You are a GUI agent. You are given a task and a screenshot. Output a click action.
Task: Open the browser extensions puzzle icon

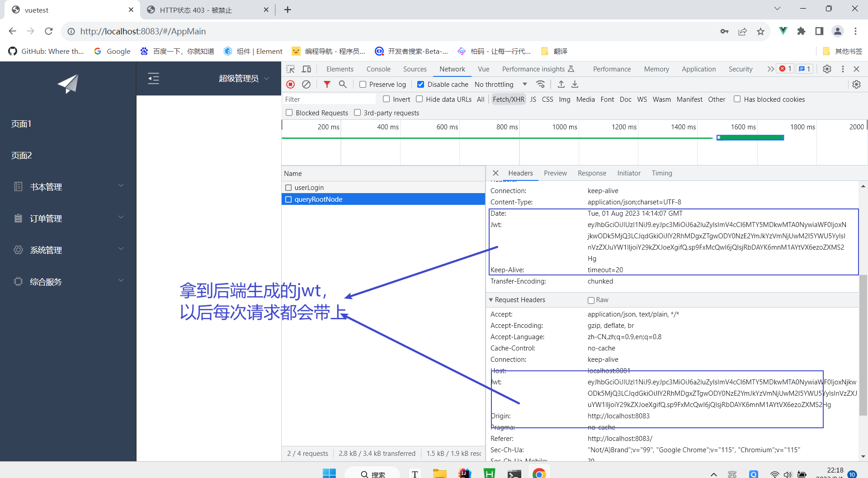tap(801, 31)
